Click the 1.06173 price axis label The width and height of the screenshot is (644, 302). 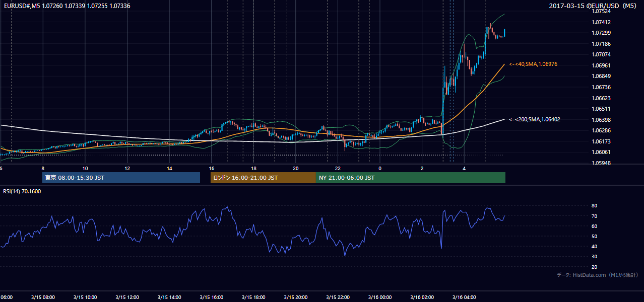602,141
